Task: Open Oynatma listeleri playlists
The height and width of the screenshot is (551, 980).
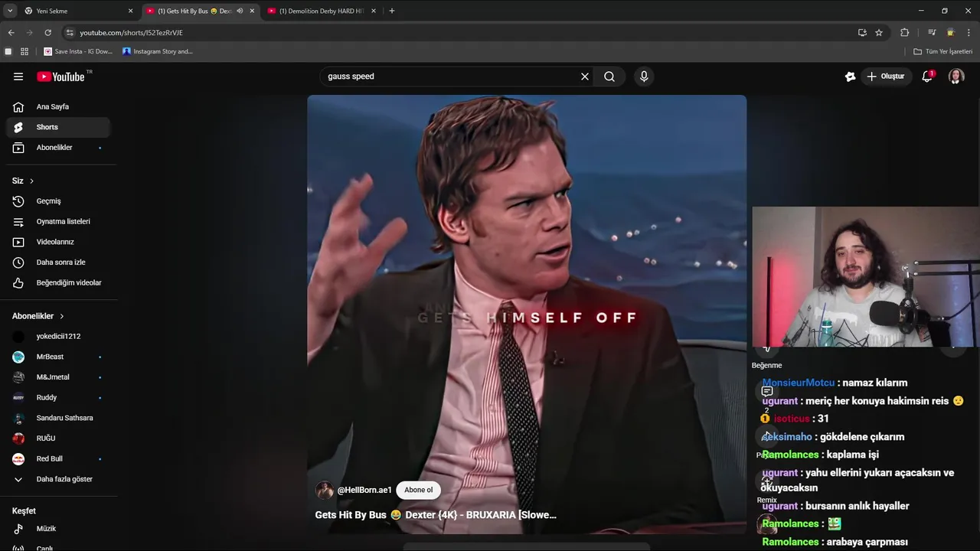Action: [58, 222]
